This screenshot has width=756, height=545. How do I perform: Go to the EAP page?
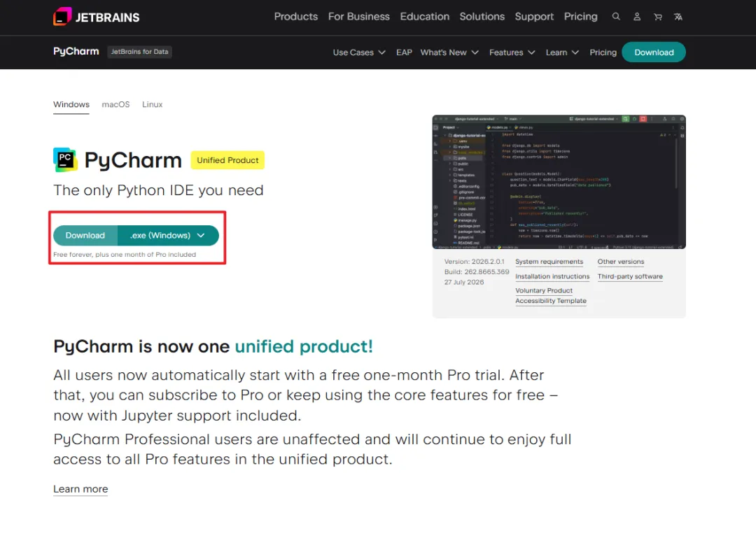(404, 52)
